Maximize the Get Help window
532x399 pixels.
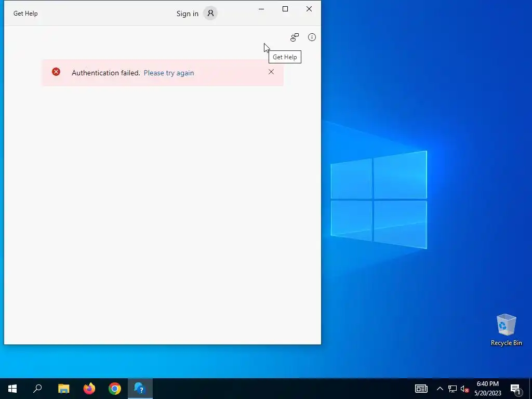(x=285, y=9)
